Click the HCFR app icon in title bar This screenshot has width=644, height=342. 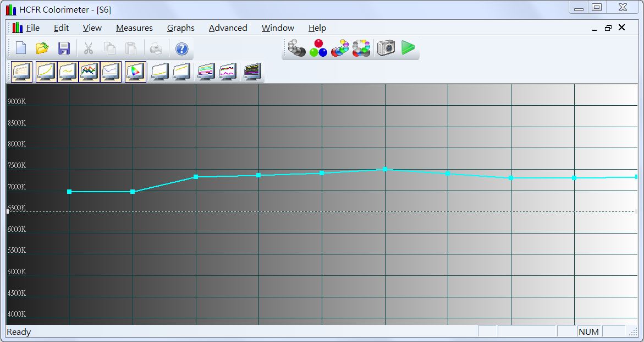[x=10, y=10]
